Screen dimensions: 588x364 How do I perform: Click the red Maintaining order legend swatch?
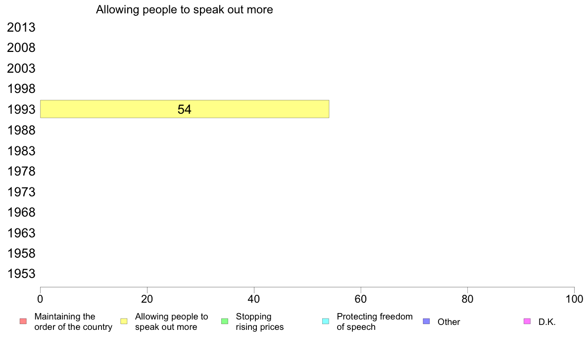(23, 321)
